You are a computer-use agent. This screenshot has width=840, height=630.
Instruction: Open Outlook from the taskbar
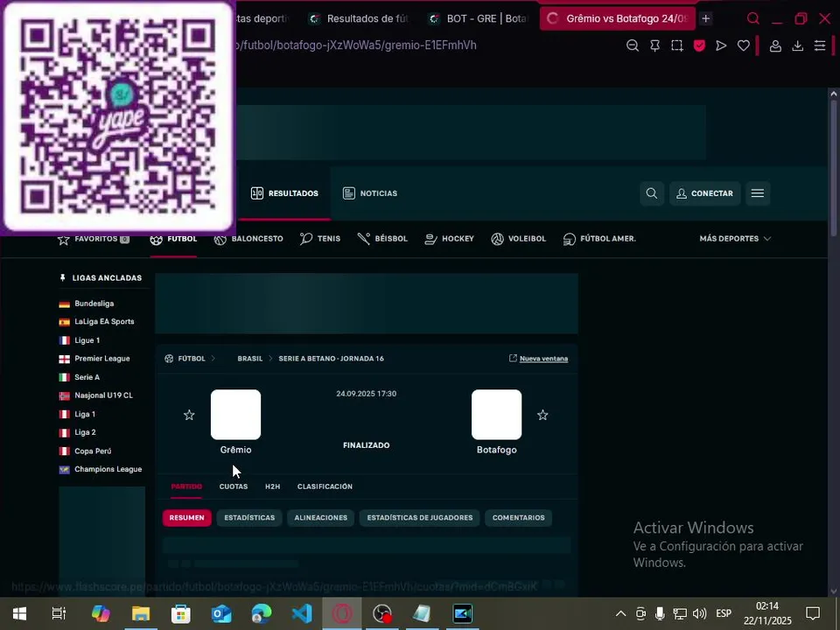pos(221,613)
